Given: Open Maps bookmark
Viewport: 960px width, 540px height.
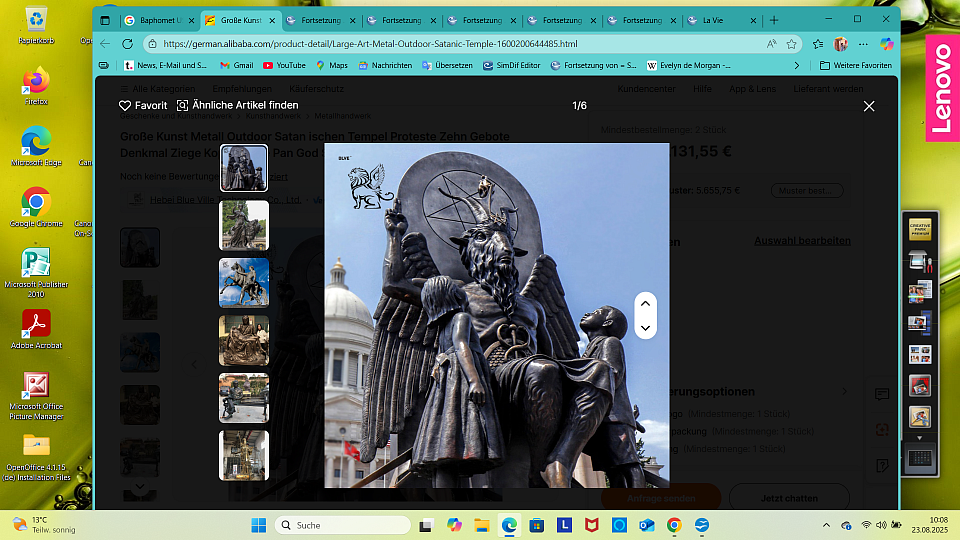Looking at the screenshot, I should [x=332, y=66].
